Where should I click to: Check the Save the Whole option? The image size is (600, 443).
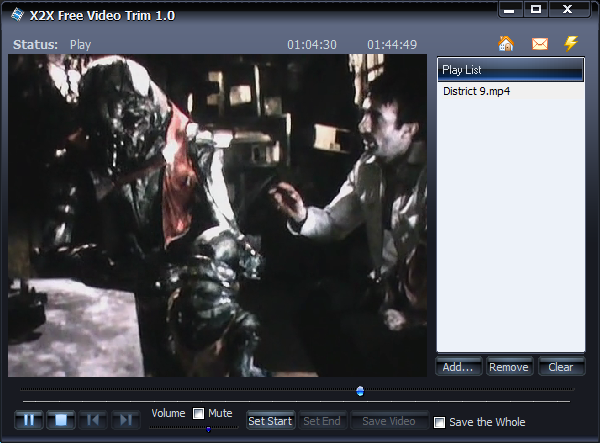(x=439, y=422)
